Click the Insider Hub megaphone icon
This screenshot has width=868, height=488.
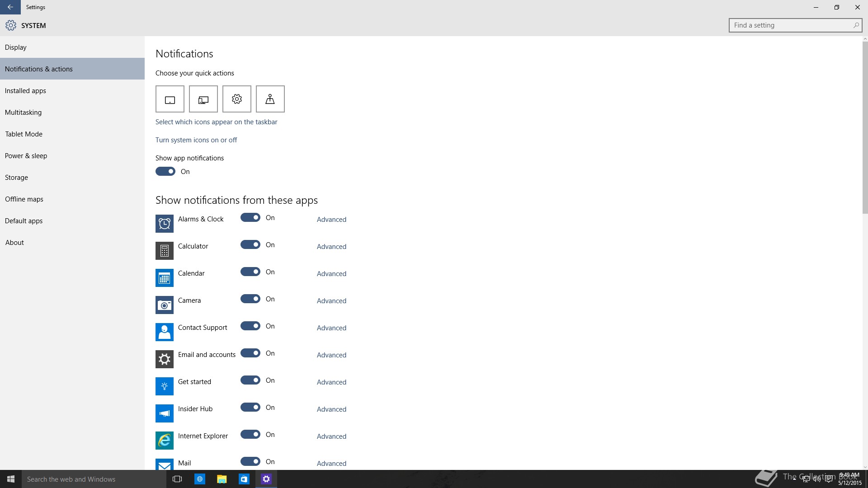tap(165, 413)
